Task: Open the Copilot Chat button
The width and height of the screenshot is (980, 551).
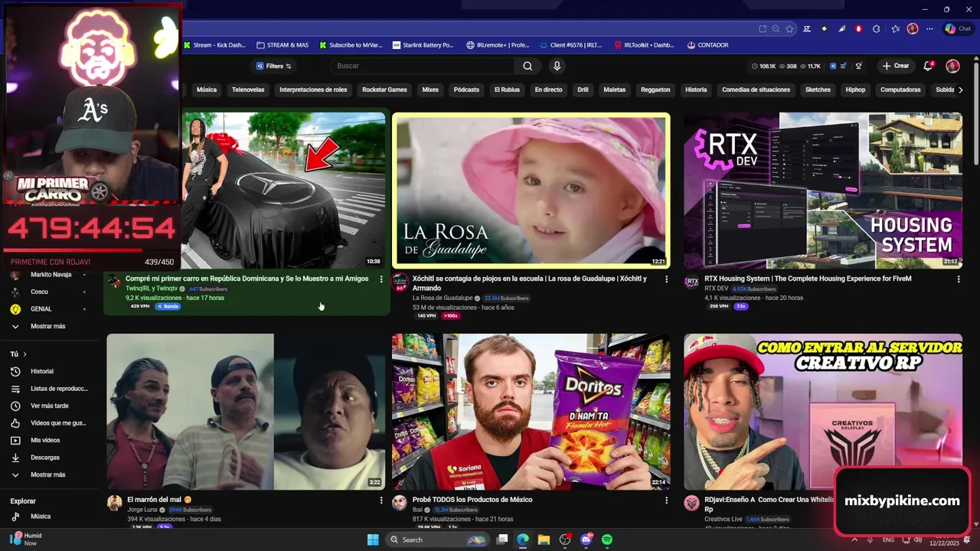Action: 958,28
